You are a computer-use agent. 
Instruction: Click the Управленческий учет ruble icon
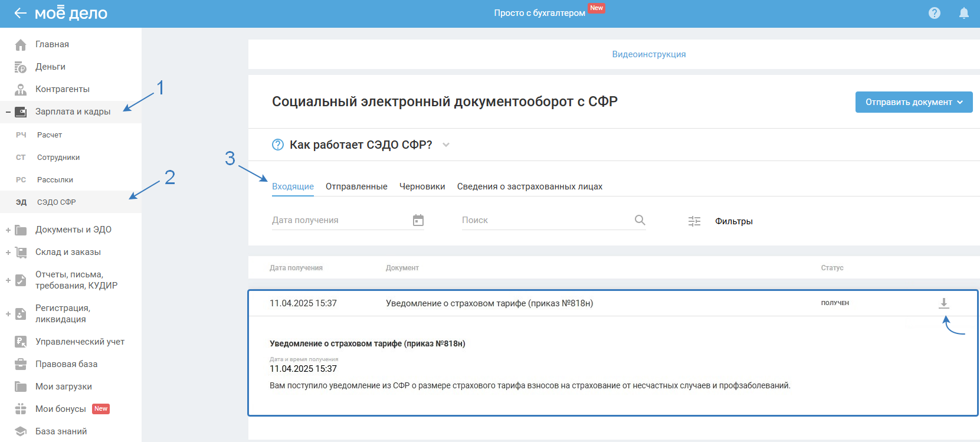coord(21,342)
